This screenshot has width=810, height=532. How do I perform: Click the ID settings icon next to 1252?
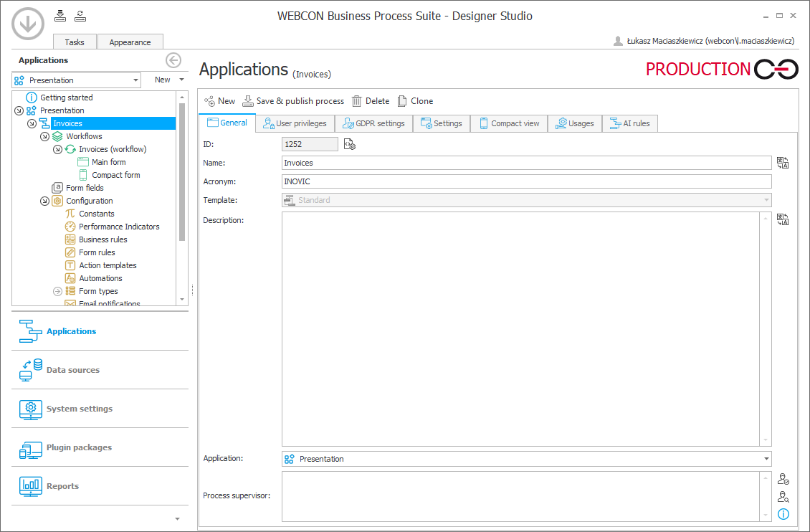(x=350, y=145)
